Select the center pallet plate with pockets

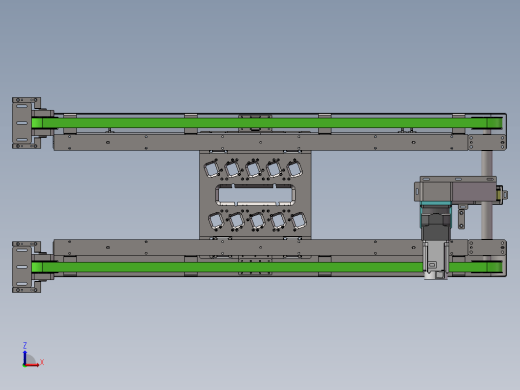point(255,195)
